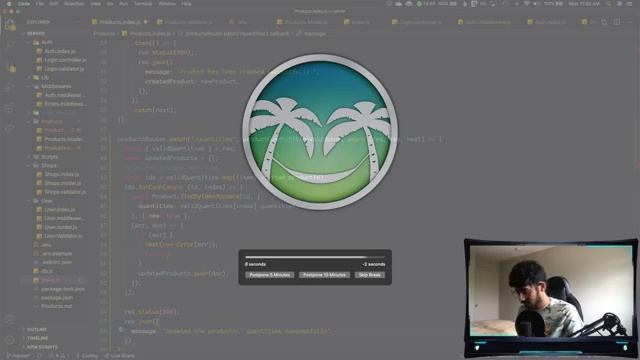Open the Code menu
Viewport: 640px width, 360px height.
tap(24, 4)
